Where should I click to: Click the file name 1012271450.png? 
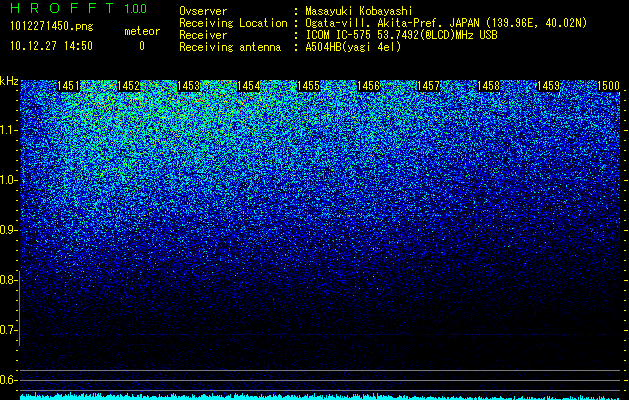(x=52, y=26)
